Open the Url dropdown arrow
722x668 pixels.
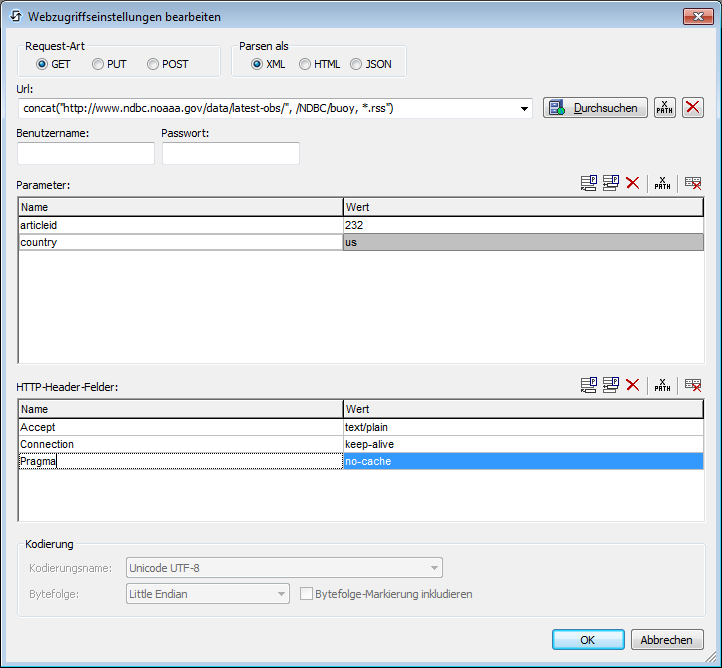point(526,108)
